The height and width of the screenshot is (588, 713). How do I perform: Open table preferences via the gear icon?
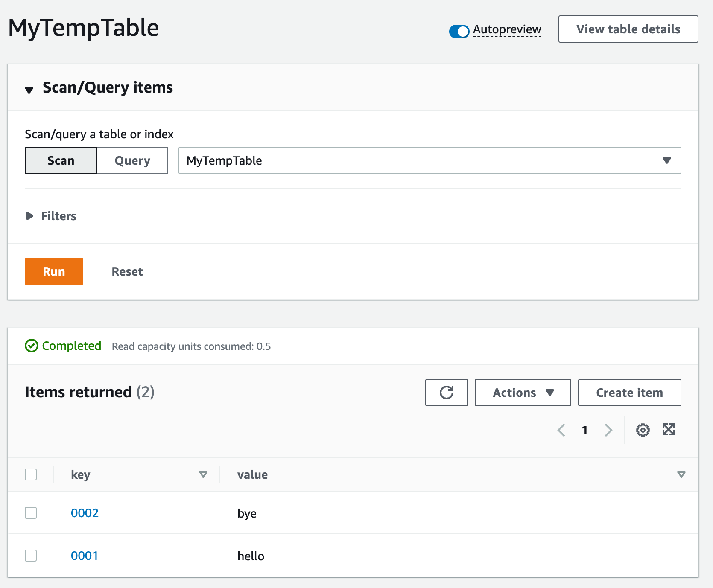pos(643,430)
